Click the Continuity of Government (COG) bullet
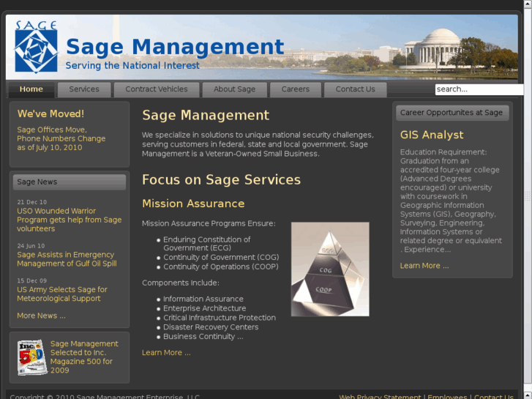This screenshot has height=399, width=532. [221, 258]
